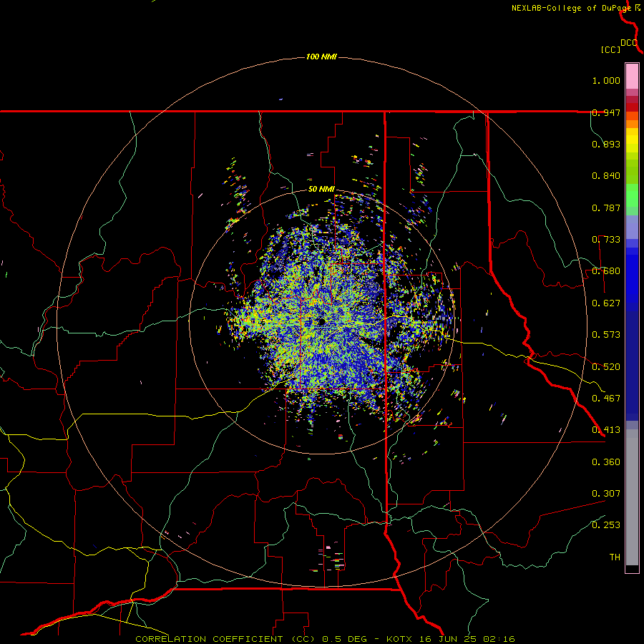Screen dimensions: 644x644
Task: Click the TH threshold label
Action: pos(615,557)
